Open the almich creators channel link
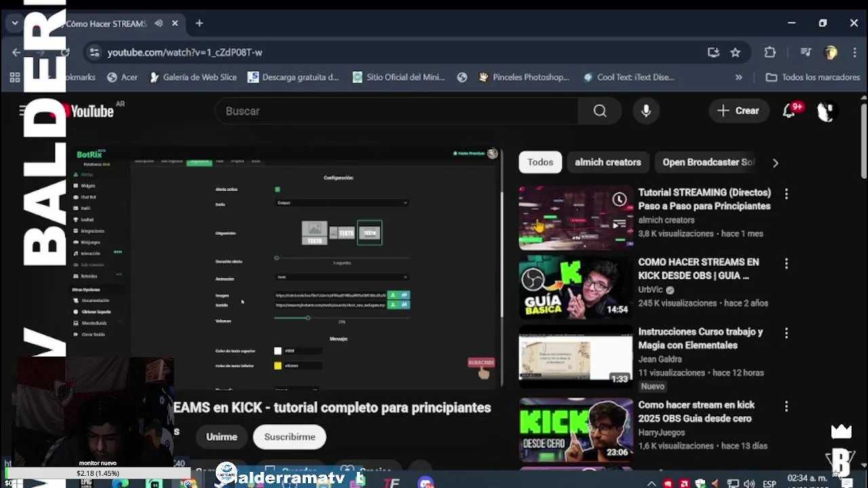Screen dimensions: 868x488 tap(666, 220)
